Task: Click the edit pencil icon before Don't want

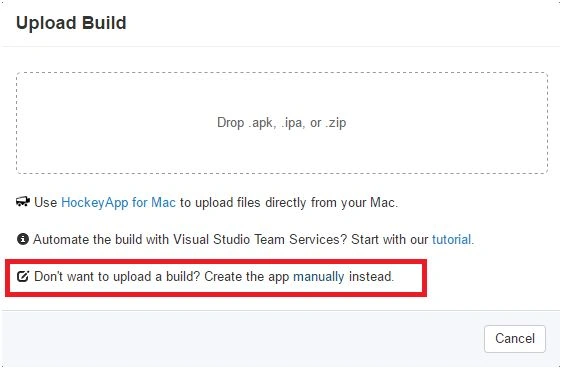Action: tap(23, 276)
